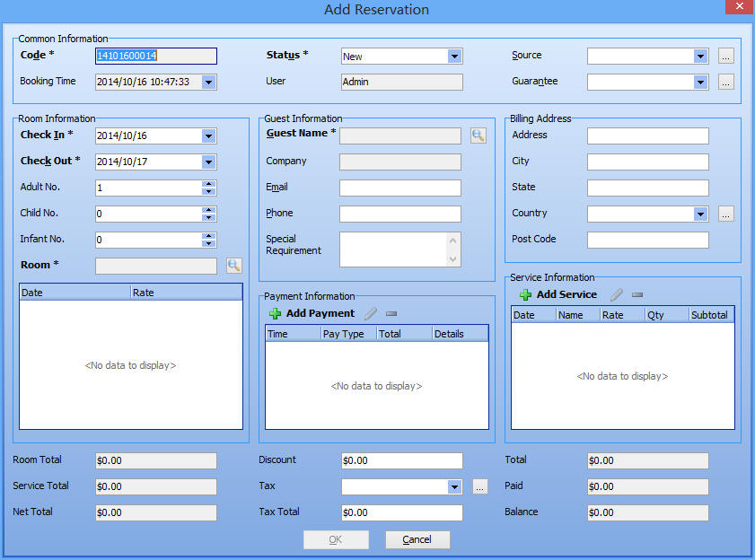Edit the selected payment with pencil icon

(370, 313)
